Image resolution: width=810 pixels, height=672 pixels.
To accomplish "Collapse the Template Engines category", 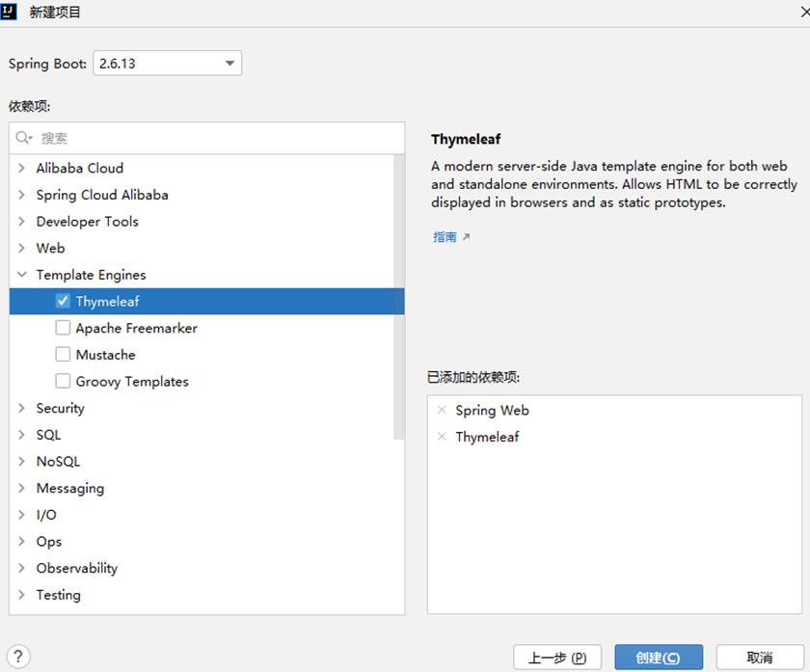I will (x=21, y=275).
